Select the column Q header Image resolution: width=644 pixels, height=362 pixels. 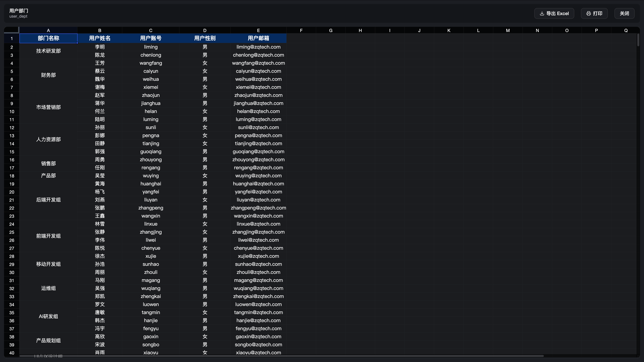626,30
